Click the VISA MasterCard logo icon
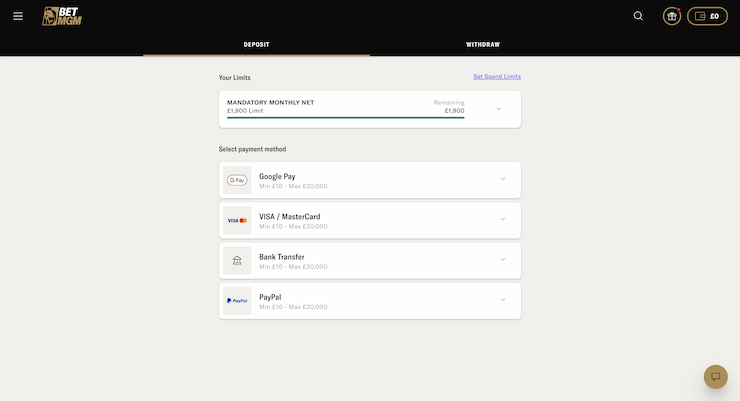 click(x=237, y=220)
